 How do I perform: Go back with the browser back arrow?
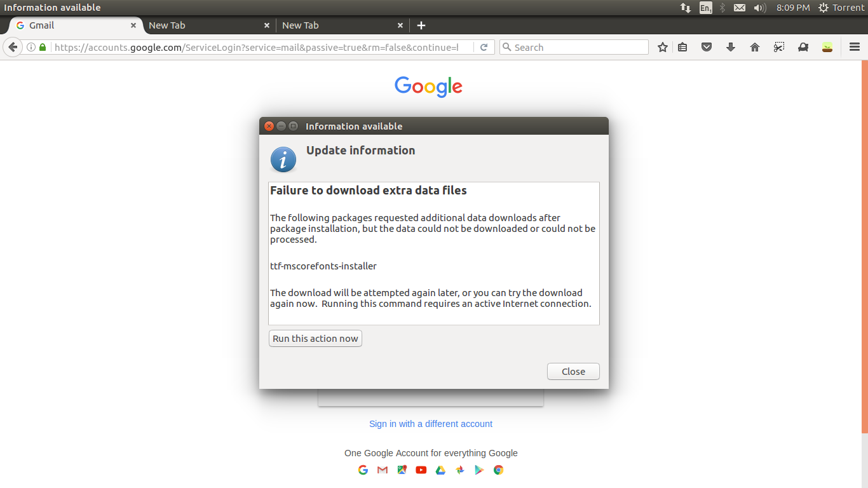click(13, 47)
